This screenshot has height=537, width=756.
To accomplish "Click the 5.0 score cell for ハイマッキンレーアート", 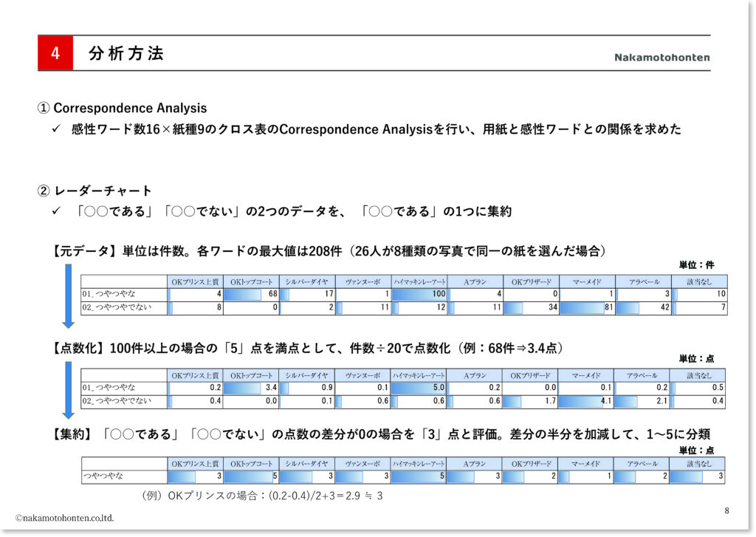I will 419,388.
